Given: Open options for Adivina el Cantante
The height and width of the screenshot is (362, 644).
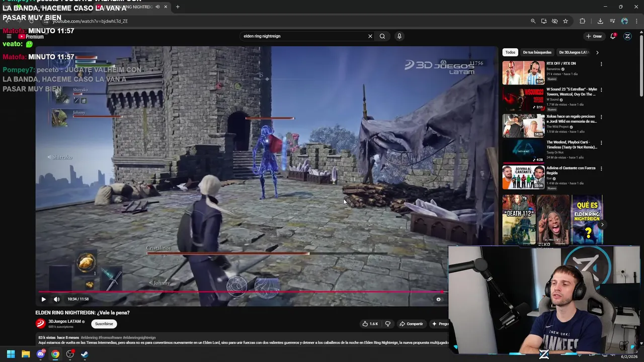Looking at the screenshot, I should [601, 168].
